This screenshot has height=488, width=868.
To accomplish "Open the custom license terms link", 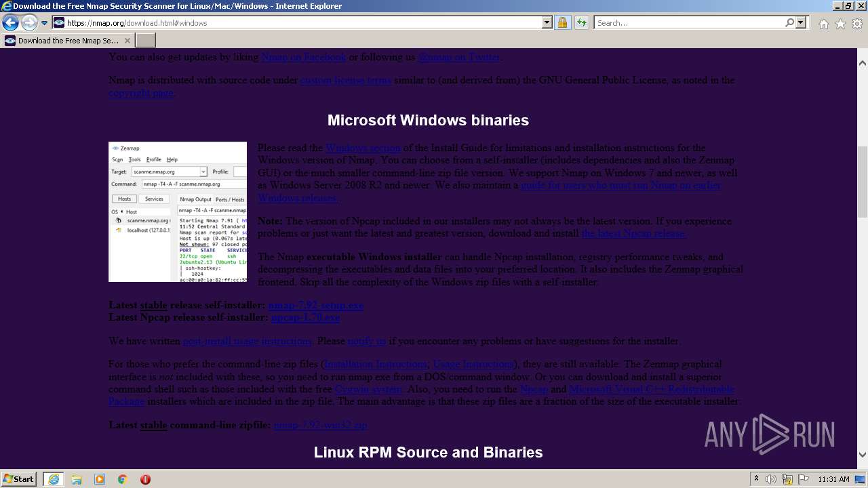I will 345,80.
